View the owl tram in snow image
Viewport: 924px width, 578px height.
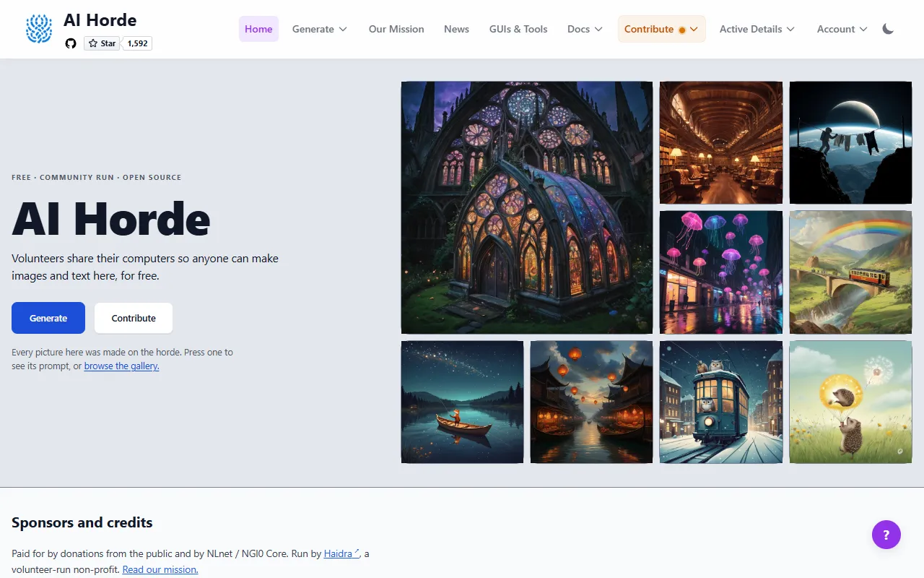coord(721,402)
